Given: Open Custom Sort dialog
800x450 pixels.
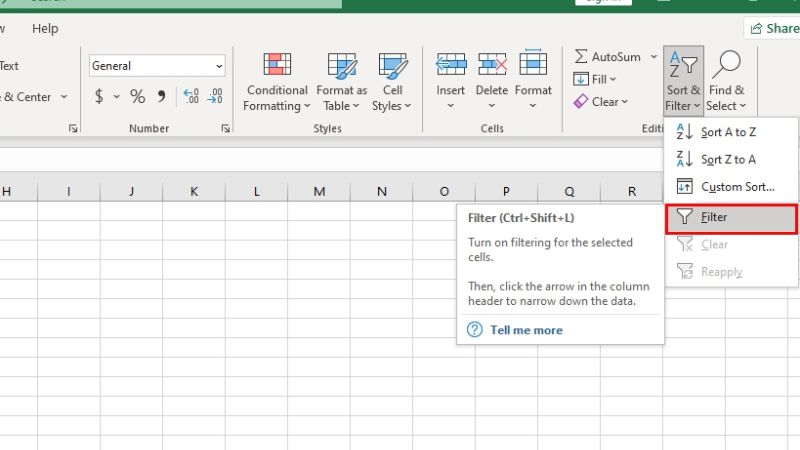Looking at the screenshot, I should point(731,187).
